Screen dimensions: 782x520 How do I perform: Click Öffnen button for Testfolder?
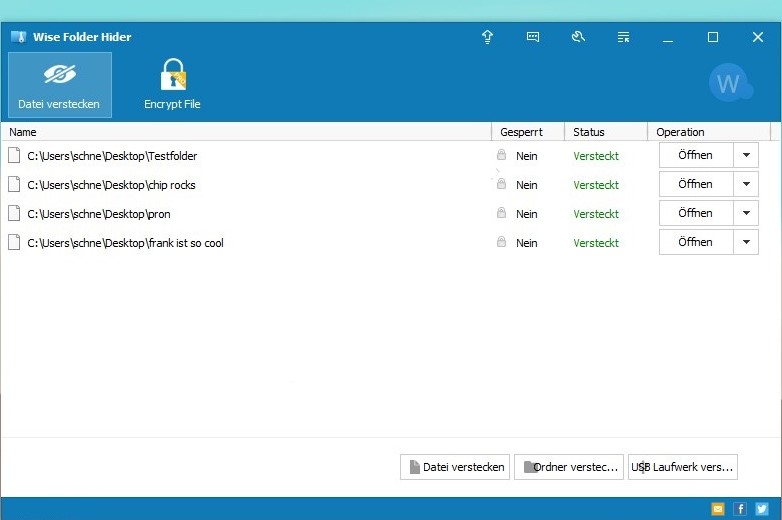click(696, 155)
